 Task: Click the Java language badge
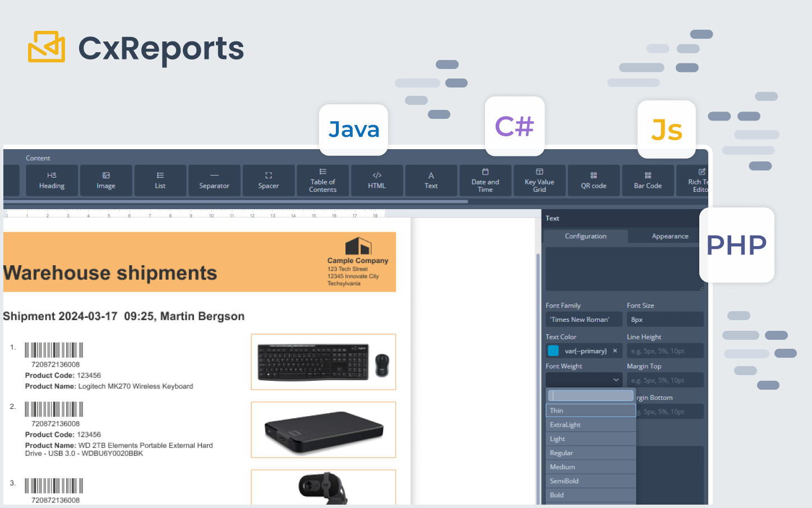click(x=353, y=130)
